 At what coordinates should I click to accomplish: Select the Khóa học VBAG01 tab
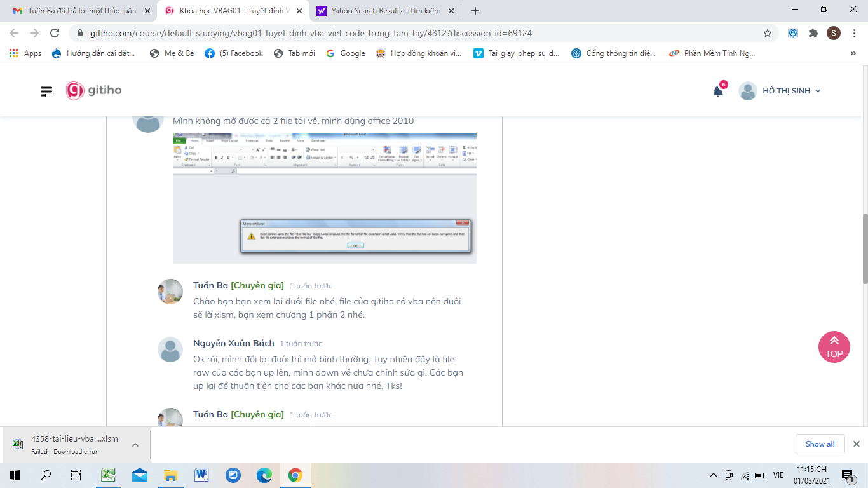point(232,11)
